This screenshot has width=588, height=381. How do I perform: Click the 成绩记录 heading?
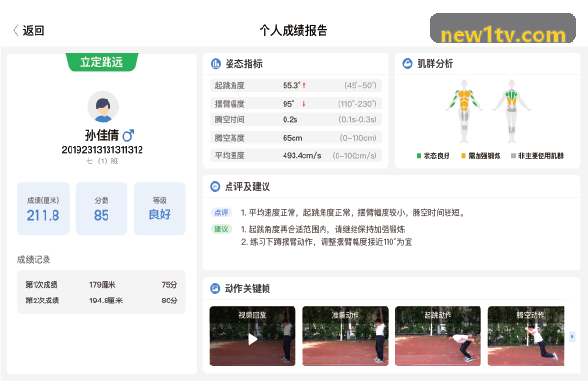(x=34, y=260)
